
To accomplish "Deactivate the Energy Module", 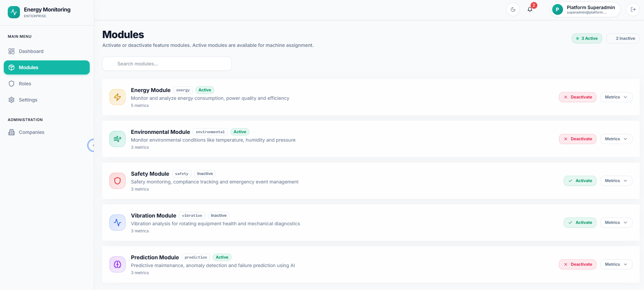I will pyautogui.click(x=578, y=97).
